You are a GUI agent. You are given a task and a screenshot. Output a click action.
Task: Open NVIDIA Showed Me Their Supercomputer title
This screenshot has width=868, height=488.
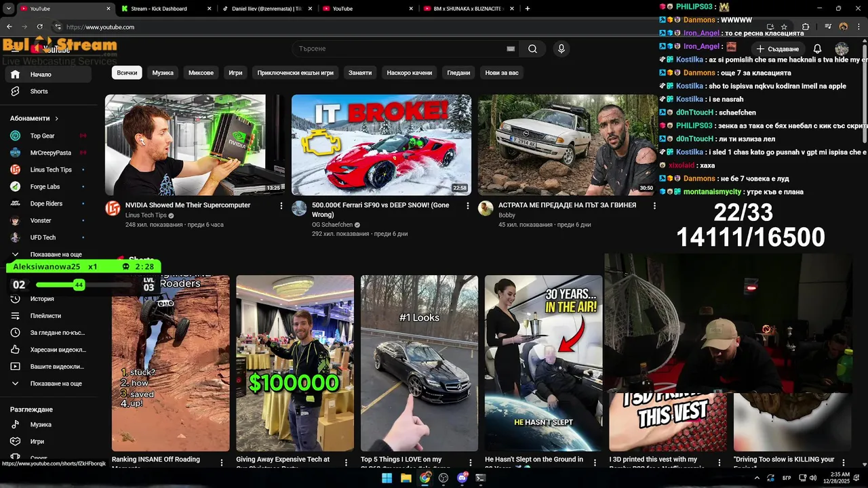coord(188,205)
